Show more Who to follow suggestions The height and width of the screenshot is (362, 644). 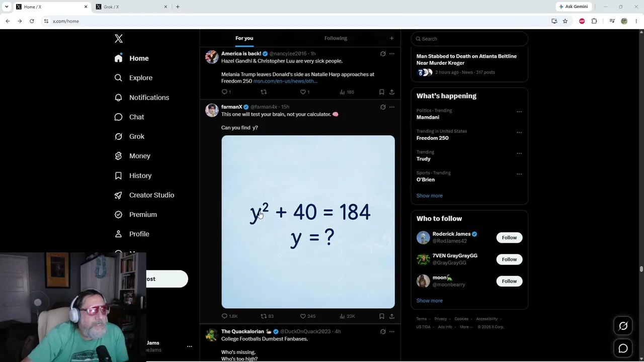coord(430,301)
